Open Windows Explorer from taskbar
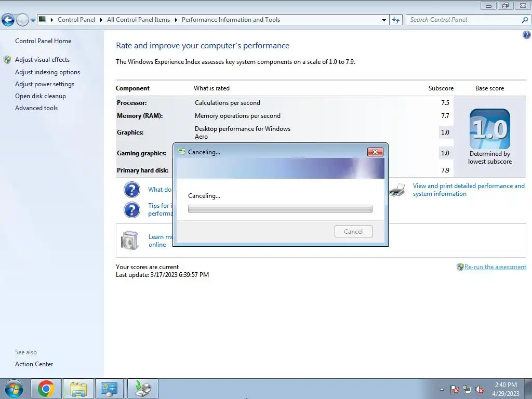The width and height of the screenshot is (532, 399). point(78,389)
